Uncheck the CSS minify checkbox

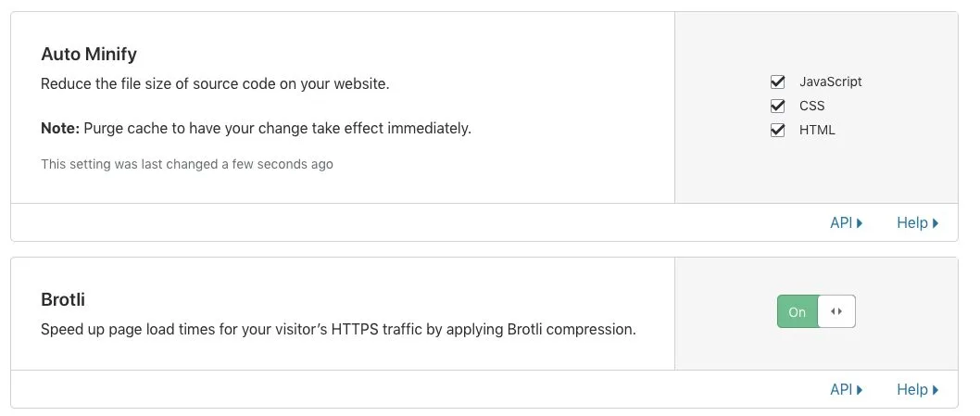coord(777,106)
